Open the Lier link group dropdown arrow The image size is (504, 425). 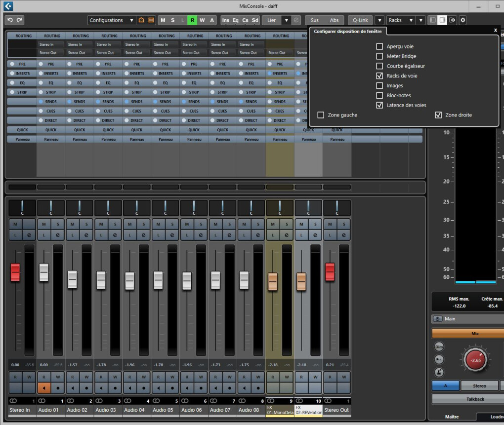[286, 20]
